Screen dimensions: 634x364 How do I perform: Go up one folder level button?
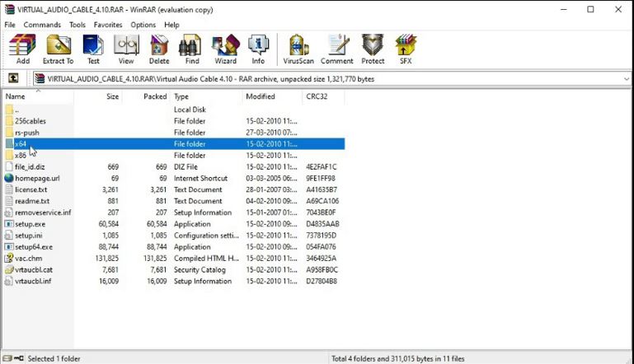point(13,78)
